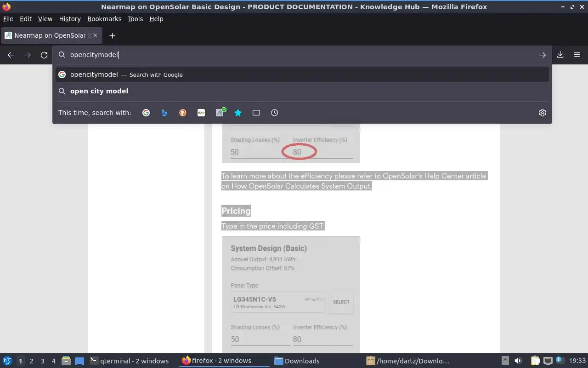The height and width of the screenshot is (368, 588).
Task: Open the taskbar start menu icon
Action: click(x=7, y=361)
